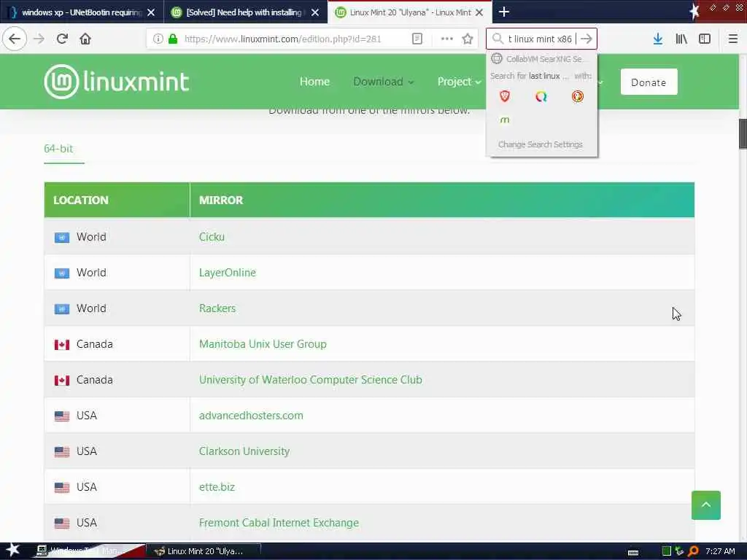Click the linuxmint logo in header
This screenshot has height=560, width=747.
tap(117, 82)
